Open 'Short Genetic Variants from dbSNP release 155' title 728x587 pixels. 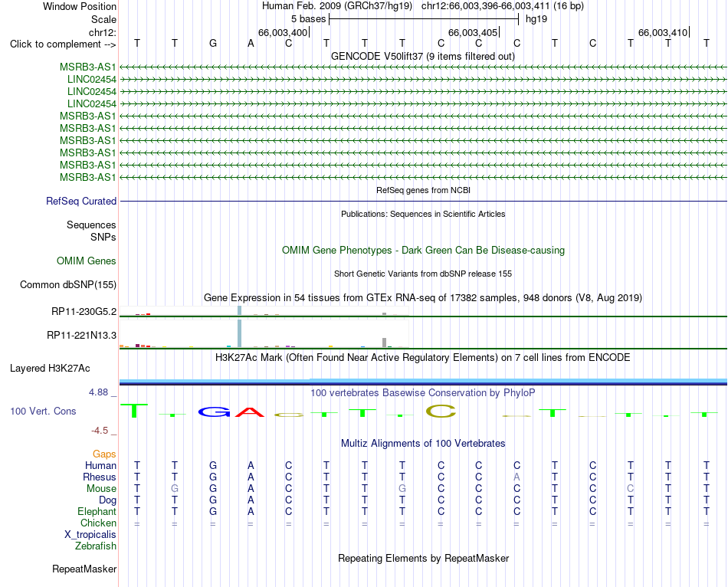click(x=423, y=274)
